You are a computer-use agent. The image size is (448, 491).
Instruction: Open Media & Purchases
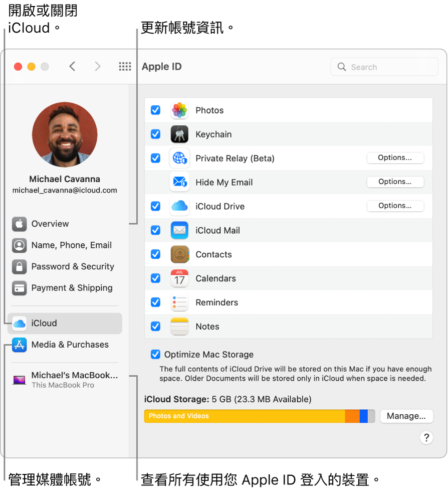point(65,345)
